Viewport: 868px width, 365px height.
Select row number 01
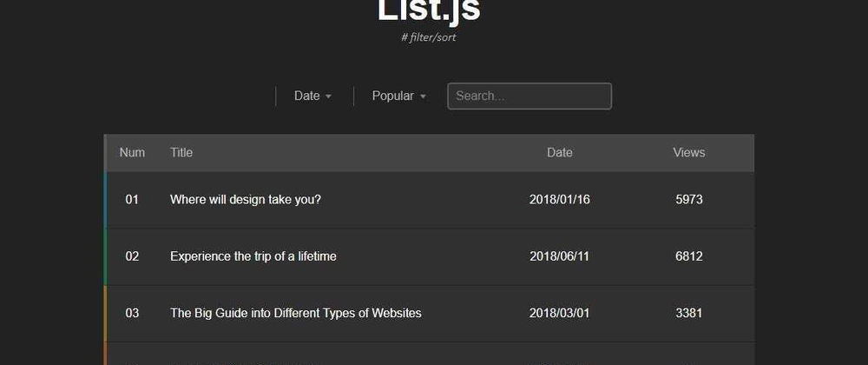(x=132, y=199)
